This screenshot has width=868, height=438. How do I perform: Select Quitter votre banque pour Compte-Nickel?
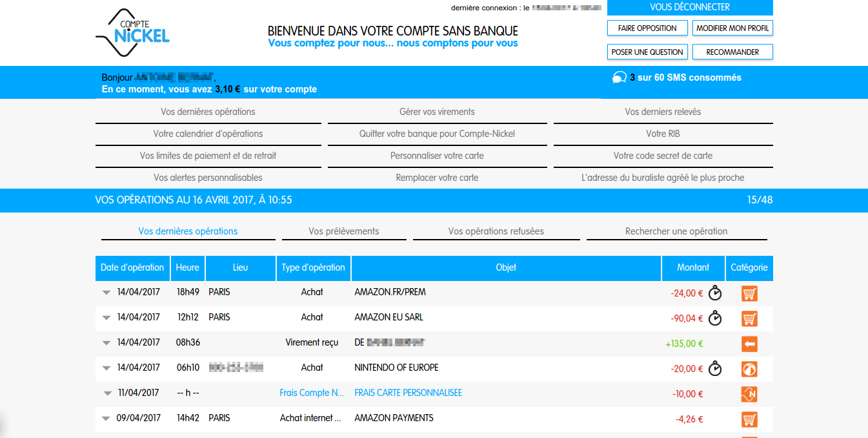click(x=437, y=134)
